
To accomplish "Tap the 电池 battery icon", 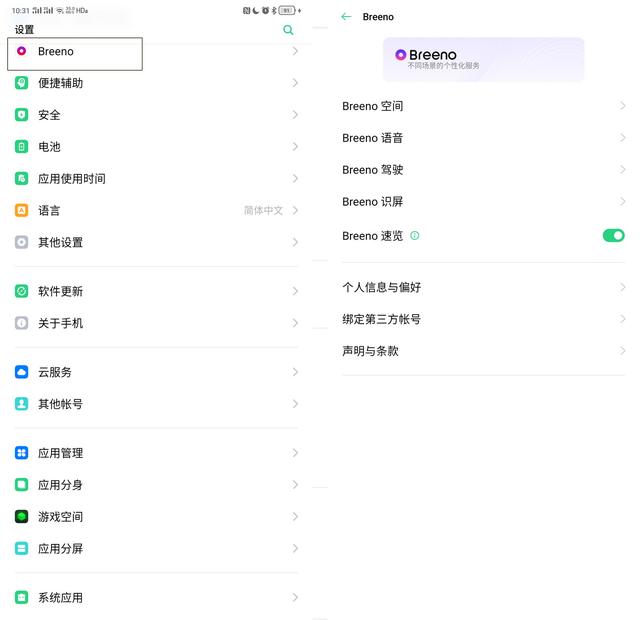I will [21, 147].
